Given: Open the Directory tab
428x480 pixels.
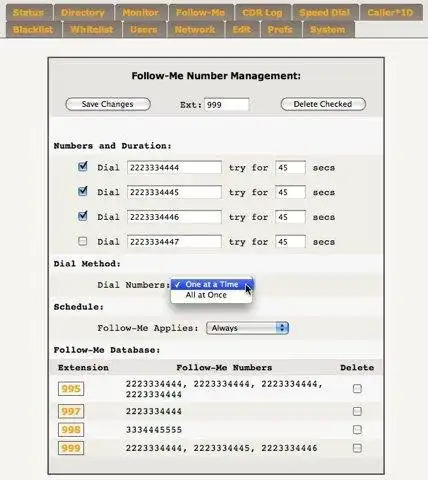Looking at the screenshot, I should [x=83, y=13].
